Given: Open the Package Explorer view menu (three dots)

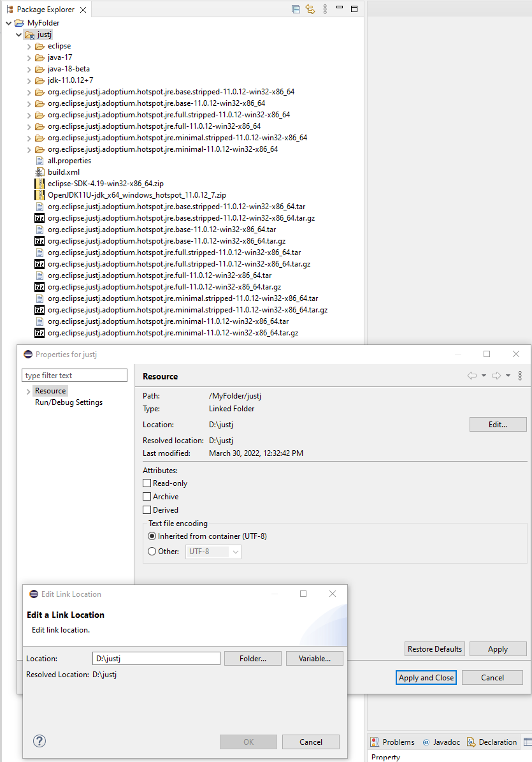Looking at the screenshot, I should [325, 9].
